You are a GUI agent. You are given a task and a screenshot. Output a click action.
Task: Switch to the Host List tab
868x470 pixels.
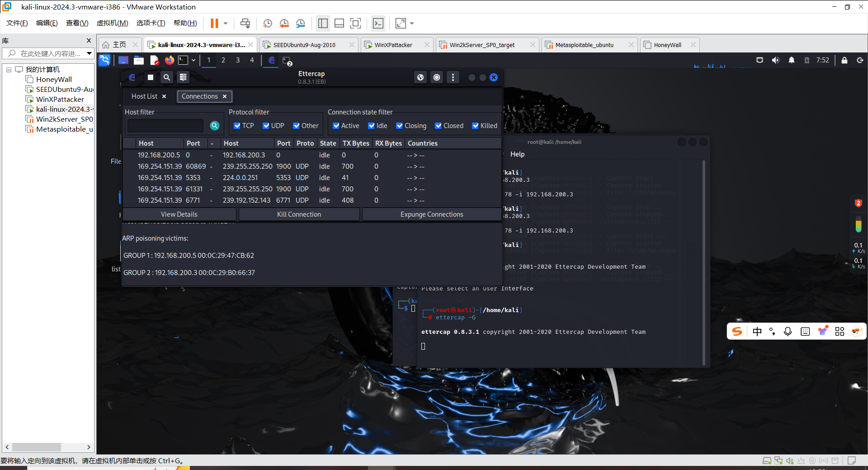[145, 96]
